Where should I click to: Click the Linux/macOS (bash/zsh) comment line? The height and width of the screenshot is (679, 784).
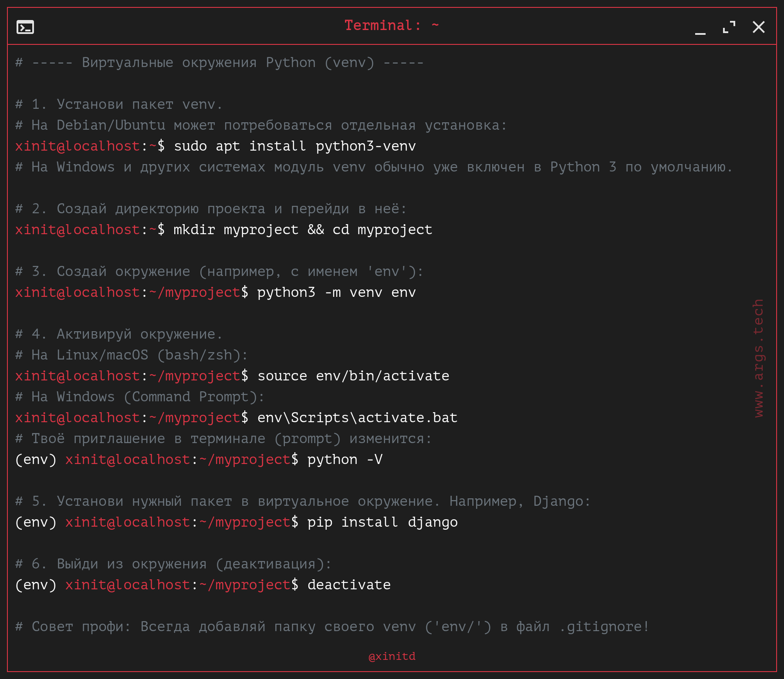click(x=131, y=355)
